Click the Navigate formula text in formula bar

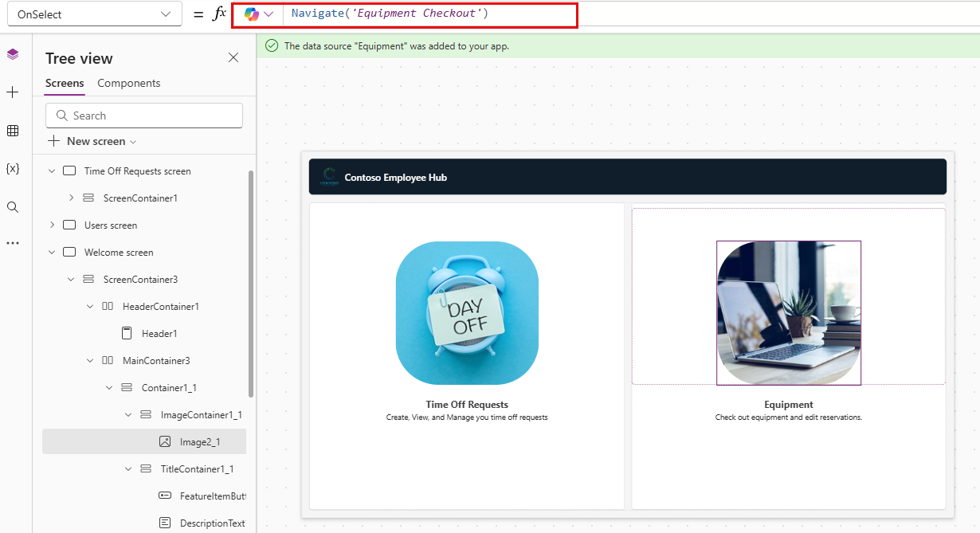point(390,14)
